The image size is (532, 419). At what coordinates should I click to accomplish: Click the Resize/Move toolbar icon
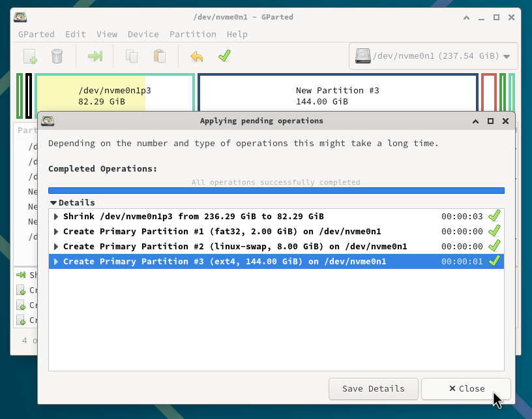point(95,56)
